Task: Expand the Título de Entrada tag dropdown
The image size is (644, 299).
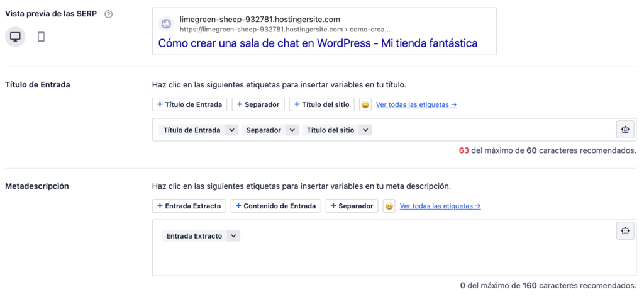Action: [231, 130]
